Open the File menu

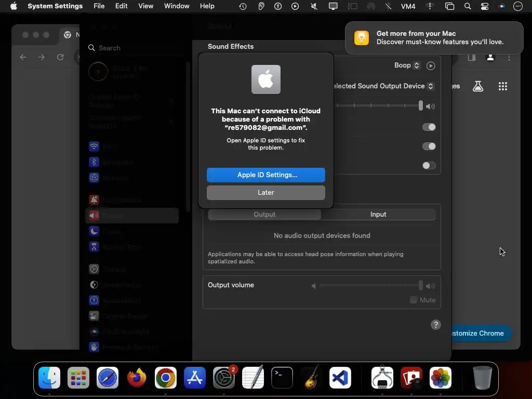tap(99, 6)
